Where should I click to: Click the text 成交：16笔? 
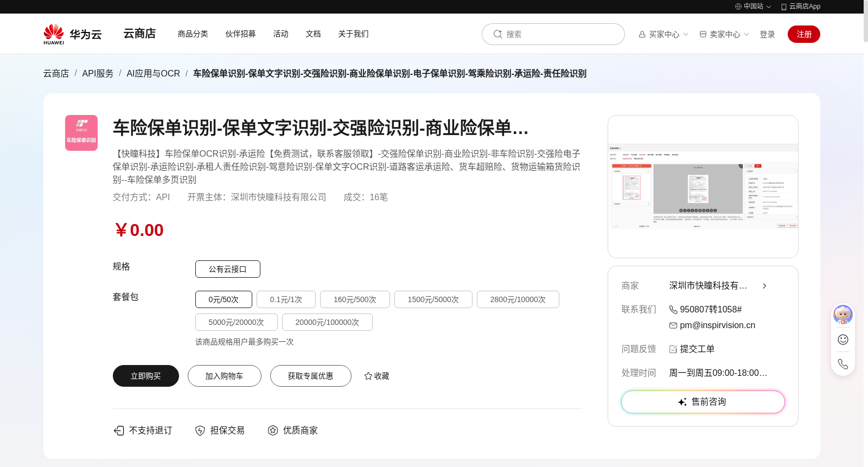(366, 197)
